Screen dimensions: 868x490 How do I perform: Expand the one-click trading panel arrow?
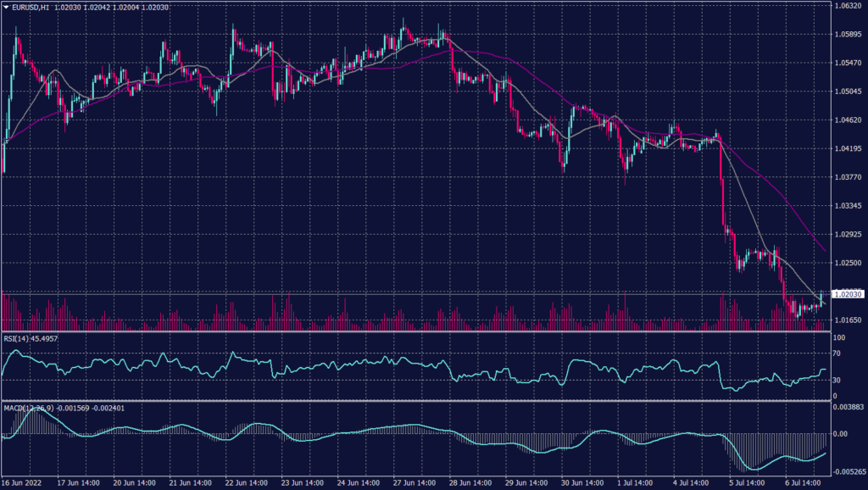pos(7,6)
